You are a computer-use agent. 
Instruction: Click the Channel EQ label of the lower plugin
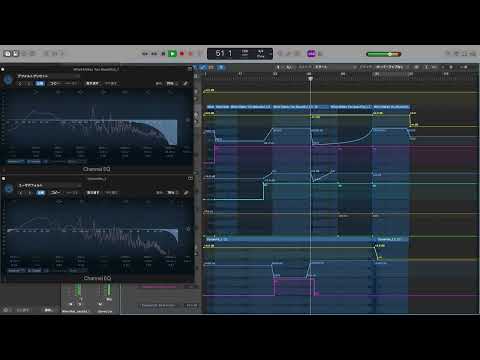tap(98, 278)
